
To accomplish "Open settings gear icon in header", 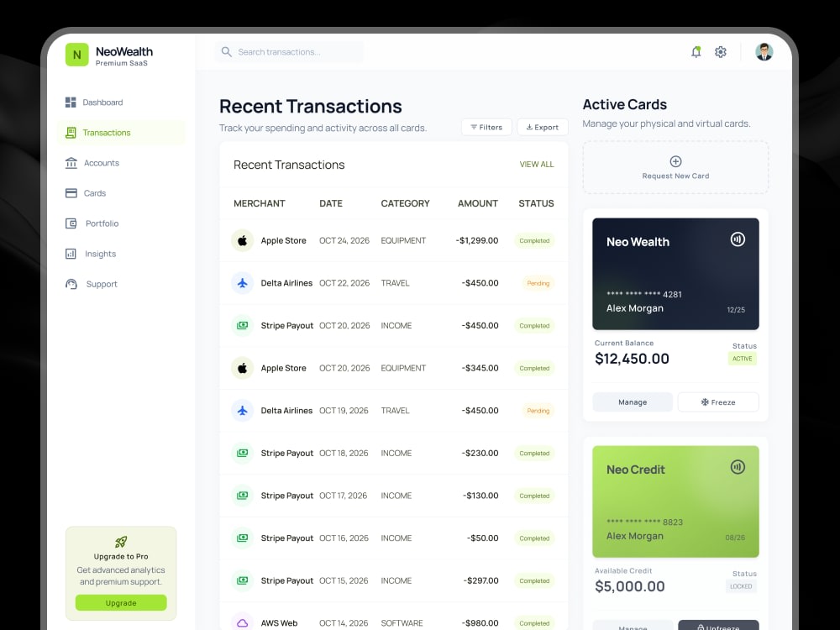I will pos(721,52).
